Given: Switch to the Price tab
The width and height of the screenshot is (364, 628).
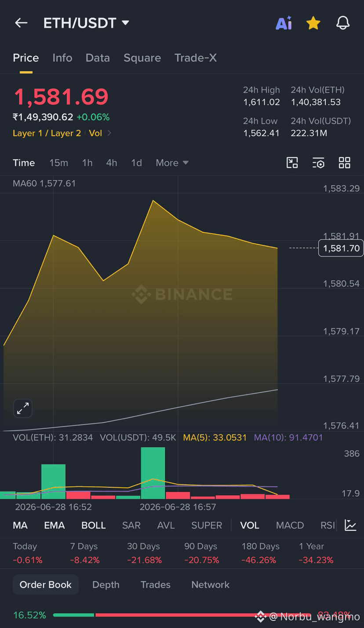Looking at the screenshot, I should click(26, 58).
